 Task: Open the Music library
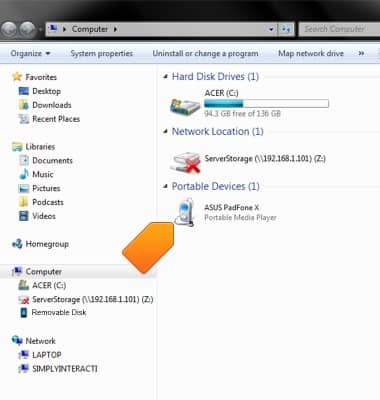(x=43, y=174)
